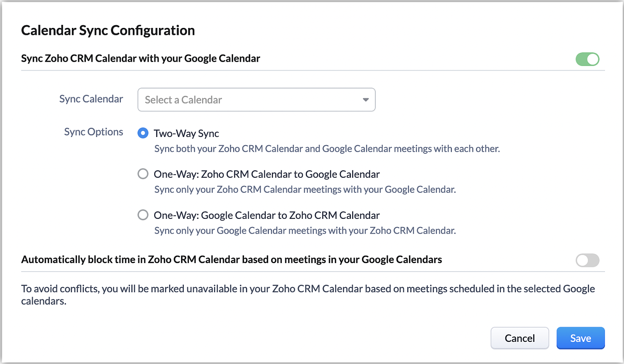
Task: Save the calendar sync configuration
Action: 580,338
